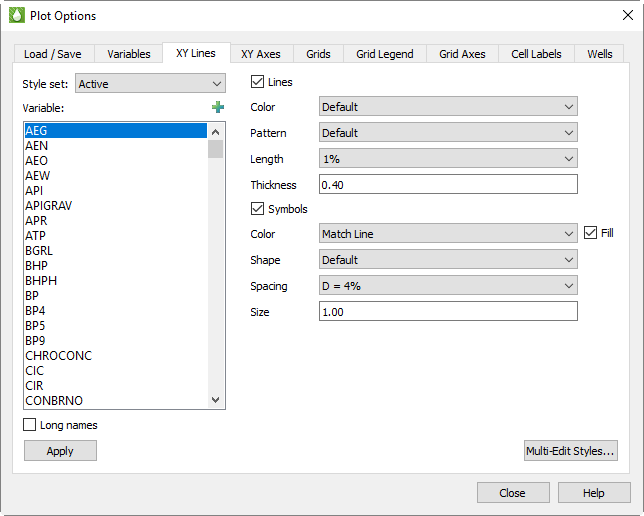Click the Close button
The width and height of the screenshot is (644, 516).
(x=513, y=493)
